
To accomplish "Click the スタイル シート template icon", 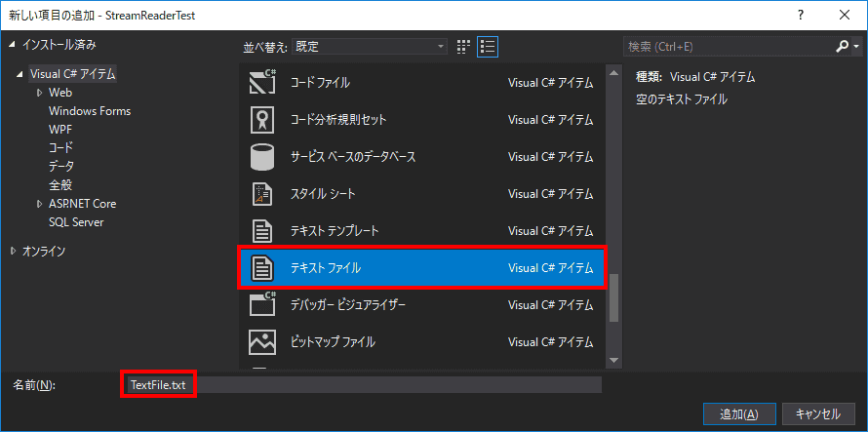I will [x=262, y=194].
